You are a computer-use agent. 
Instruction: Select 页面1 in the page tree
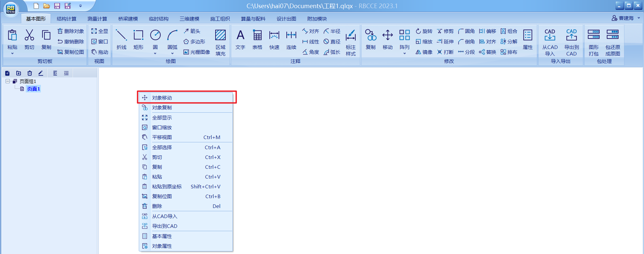click(x=33, y=89)
